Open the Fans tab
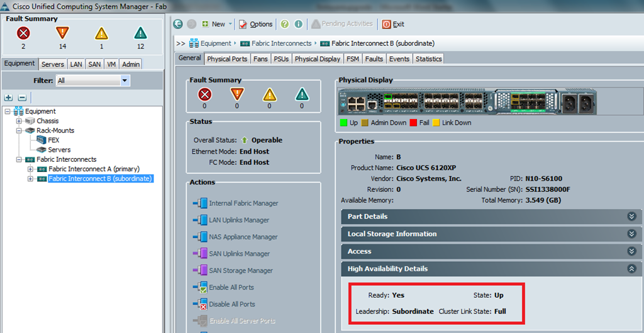Image resolution: width=644 pixels, height=333 pixels. point(260,59)
